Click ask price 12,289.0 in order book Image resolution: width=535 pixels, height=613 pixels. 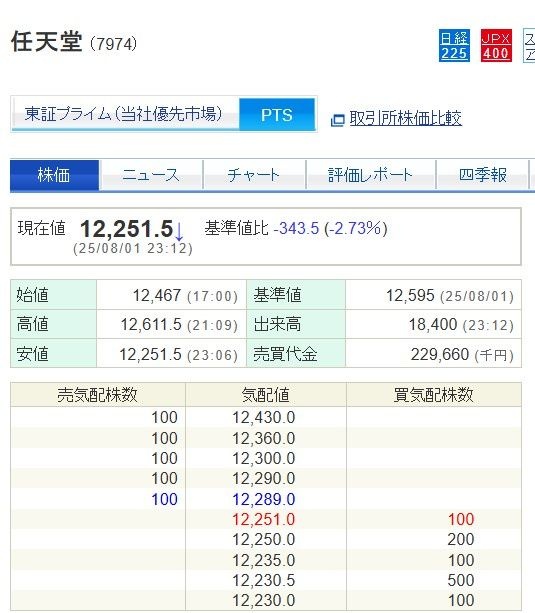(264, 499)
